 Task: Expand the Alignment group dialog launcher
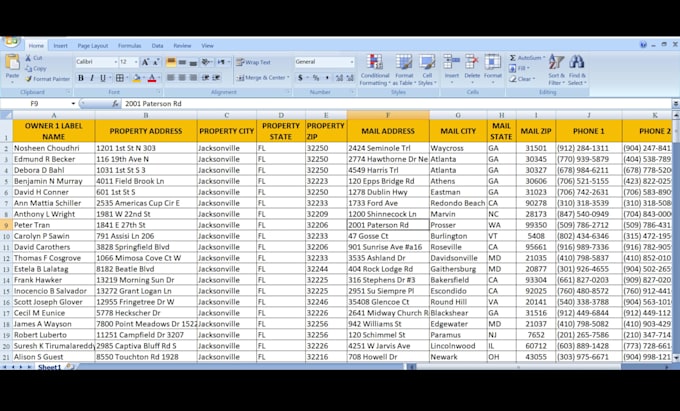(x=288, y=92)
